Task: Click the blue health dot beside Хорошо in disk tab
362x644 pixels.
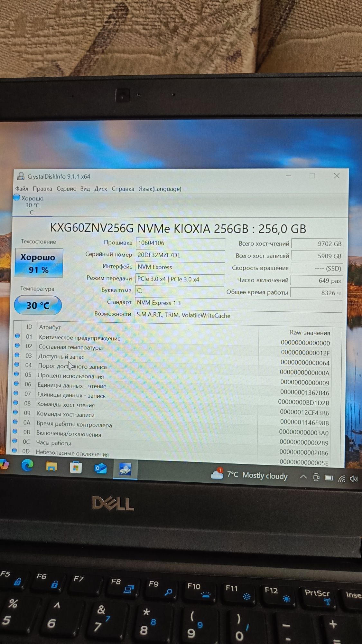Action: (17, 197)
